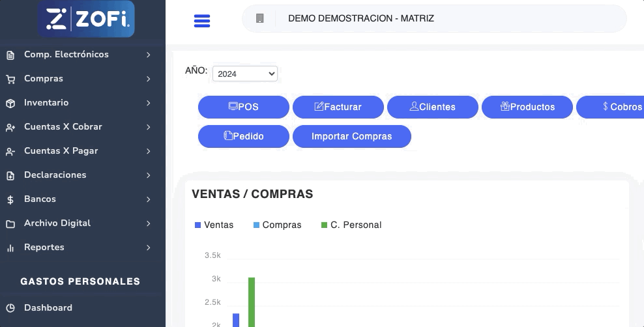
Task: Expand the Cuentas X Cobrar chevron
Action: point(149,127)
